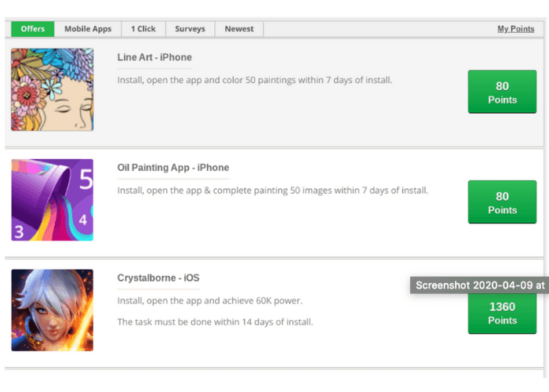Open the Crystalborne game thumbnail
The height and width of the screenshot is (392, 549).
tap(53, 310)
